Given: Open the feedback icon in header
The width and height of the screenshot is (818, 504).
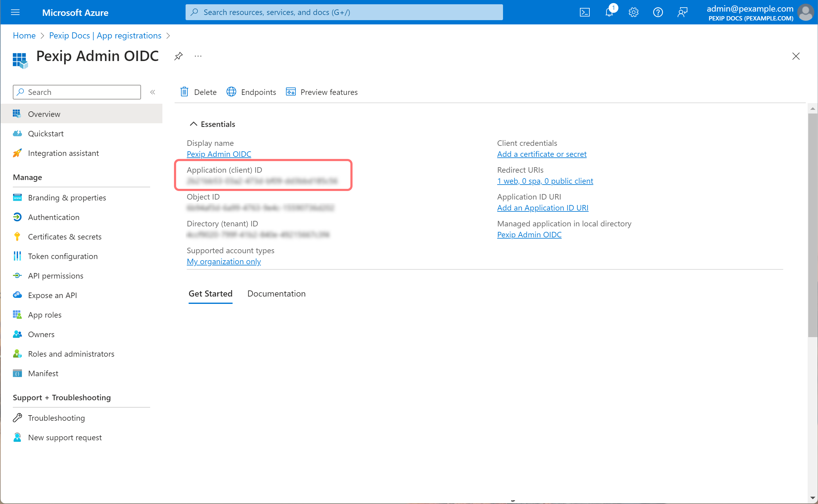Looking at the screenshot, I should [682, 12].
